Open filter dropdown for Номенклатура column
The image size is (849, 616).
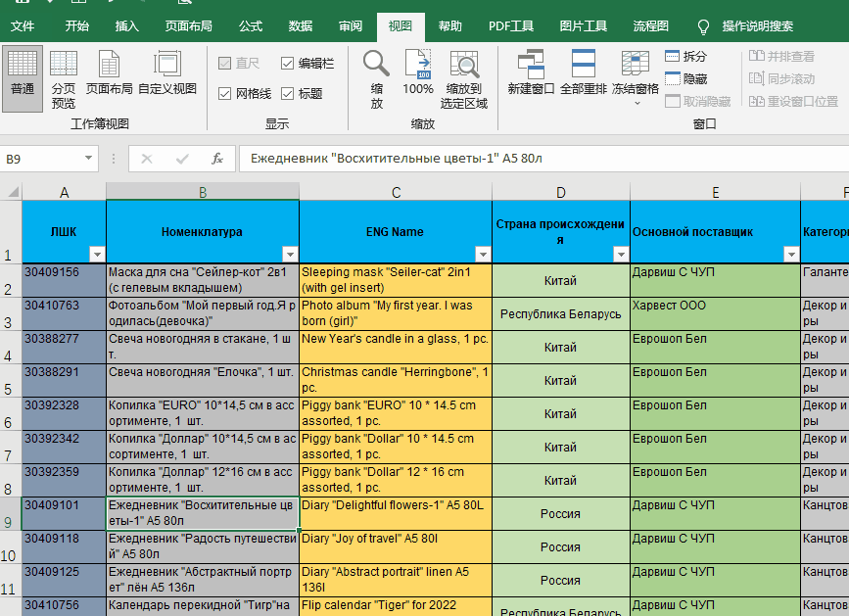pyautogui.click(x=289, y=254)
